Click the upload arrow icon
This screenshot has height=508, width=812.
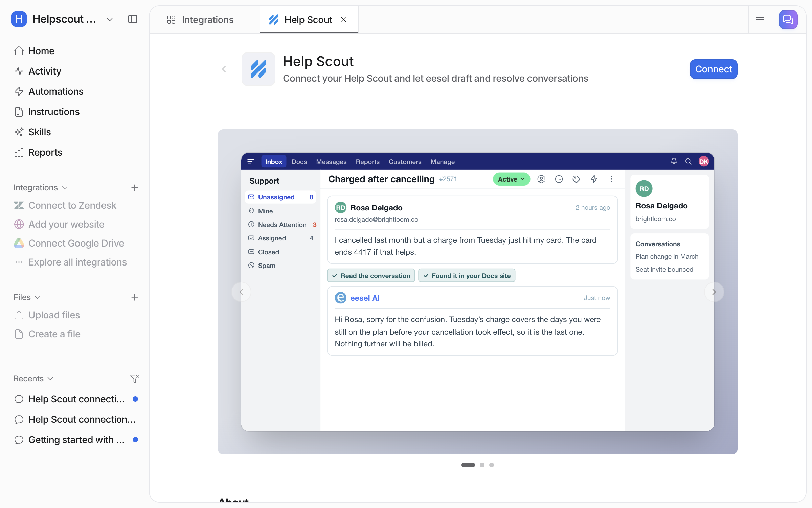tap(19, 315)
